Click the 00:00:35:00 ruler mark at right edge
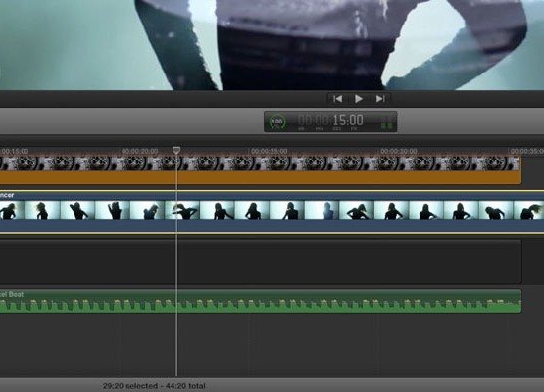The height and width of the screenshot is (392, 544). pos(527,152)
